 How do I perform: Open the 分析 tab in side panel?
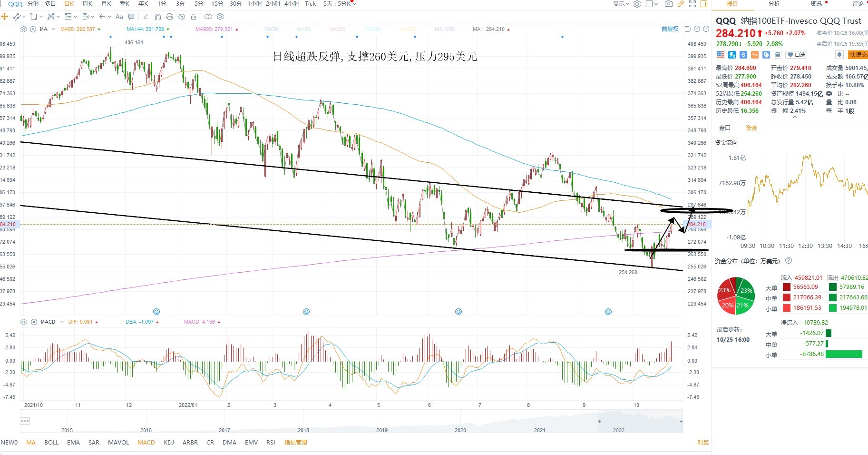pos(774,4)
